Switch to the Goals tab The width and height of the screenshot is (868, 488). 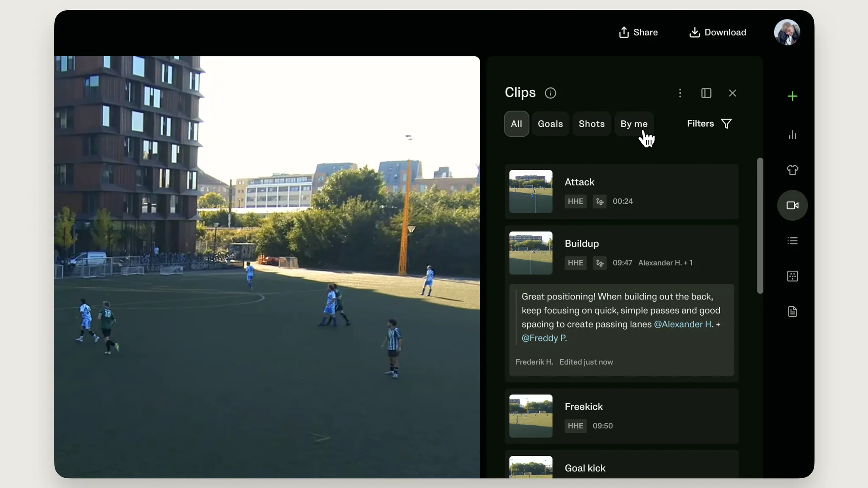(x=550, y=124)
